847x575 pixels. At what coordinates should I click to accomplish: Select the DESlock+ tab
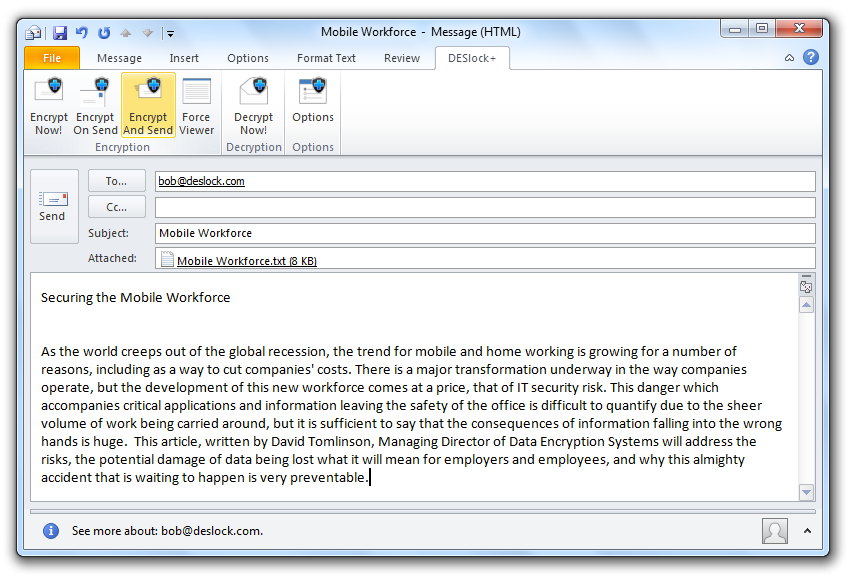pyautogui.click(x=472, y=58)
